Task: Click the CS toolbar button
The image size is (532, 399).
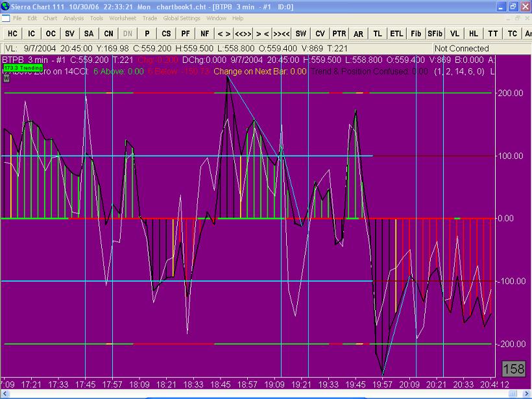Action: click(166, 34)
